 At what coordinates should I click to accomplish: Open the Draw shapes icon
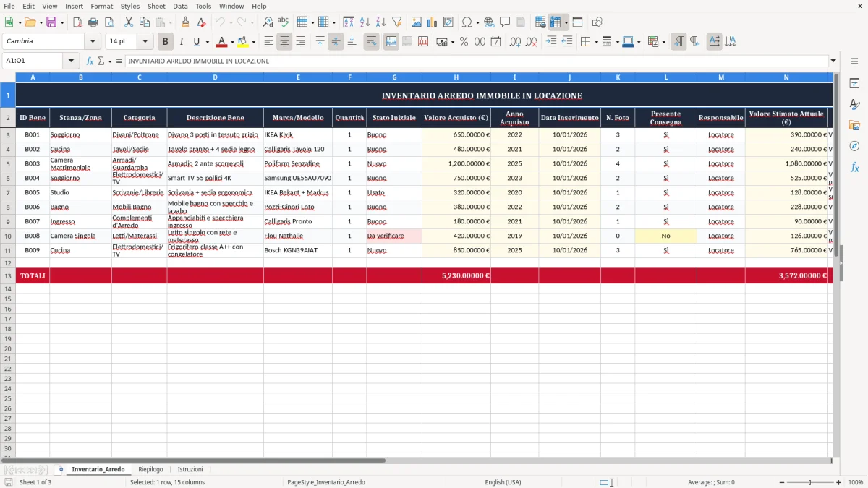[x=597, y=22]
